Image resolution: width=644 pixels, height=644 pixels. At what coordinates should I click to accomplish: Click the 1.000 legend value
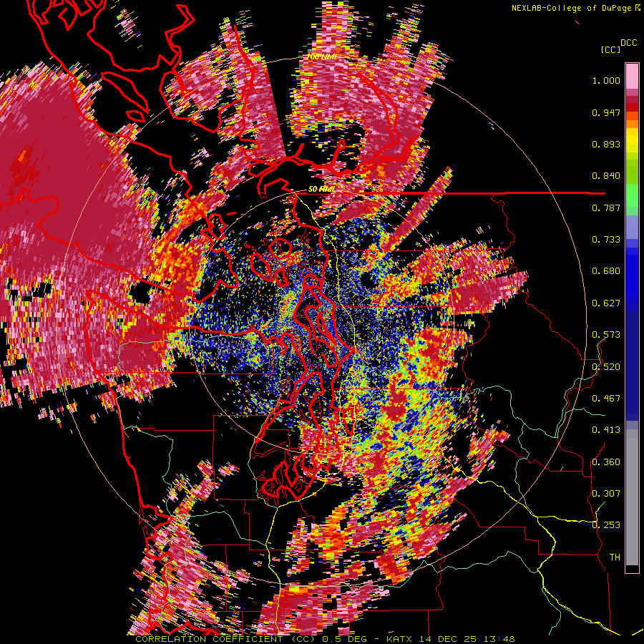click(x=606, y=80)
